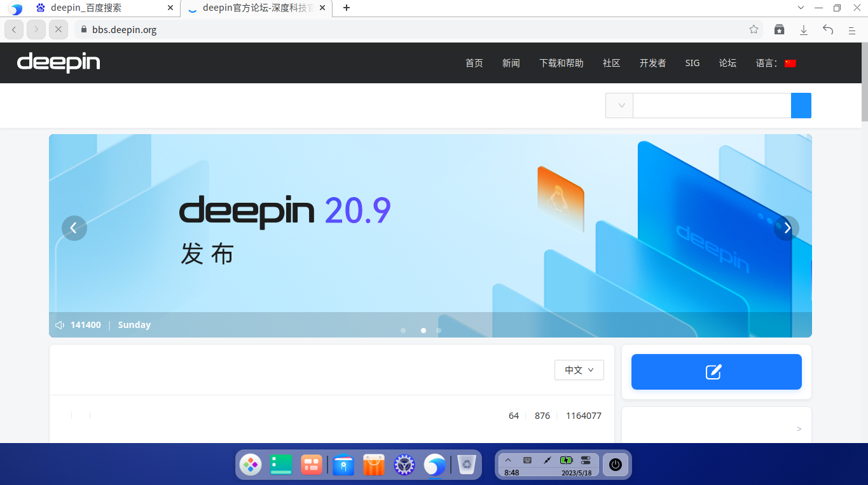Click the shutdown button in the taskbar

coord(615,465)
